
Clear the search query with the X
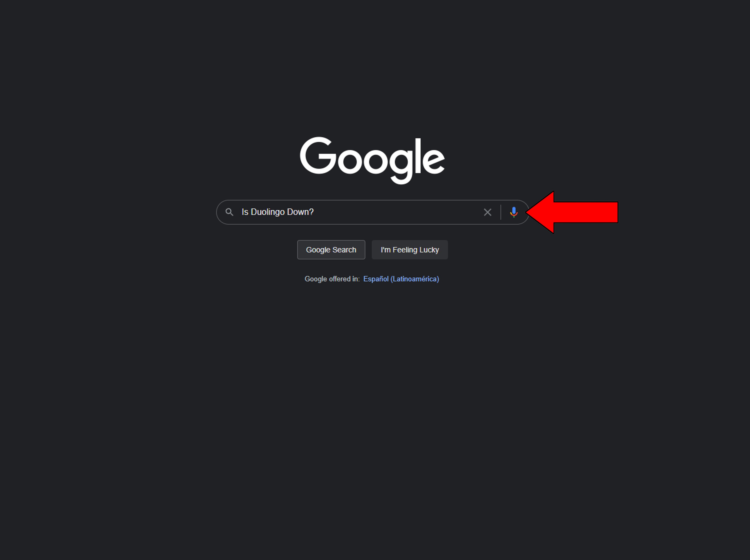point(487,212)
